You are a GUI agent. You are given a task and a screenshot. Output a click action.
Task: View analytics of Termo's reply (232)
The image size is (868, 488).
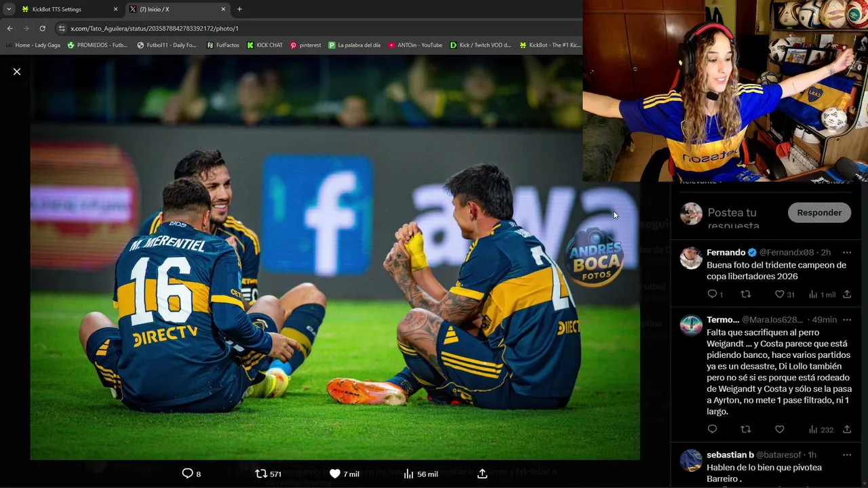pyautogui.click(x=821, y=429)
